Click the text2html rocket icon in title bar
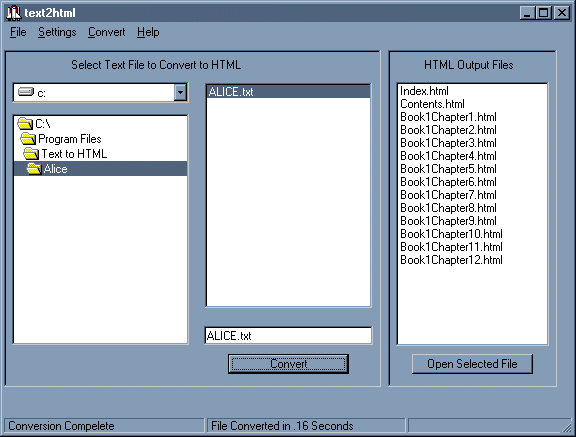This screenshot has height=437, width=576. tap(14, 13)
